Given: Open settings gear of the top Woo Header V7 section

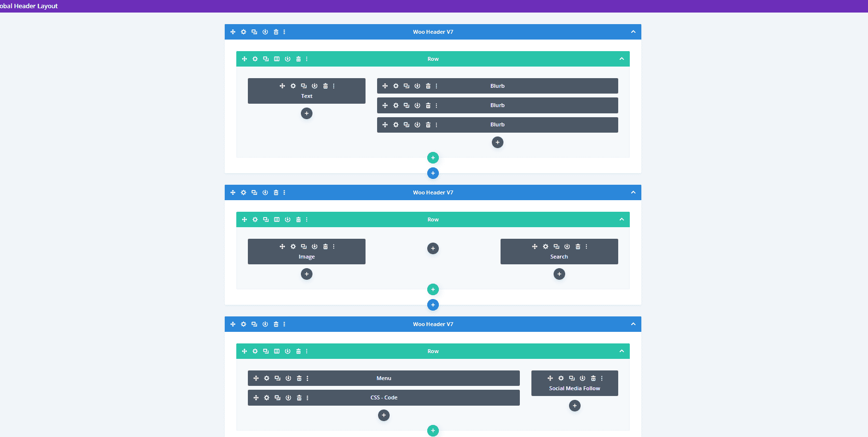Looking at the screenshot, I should click(244, 32).
